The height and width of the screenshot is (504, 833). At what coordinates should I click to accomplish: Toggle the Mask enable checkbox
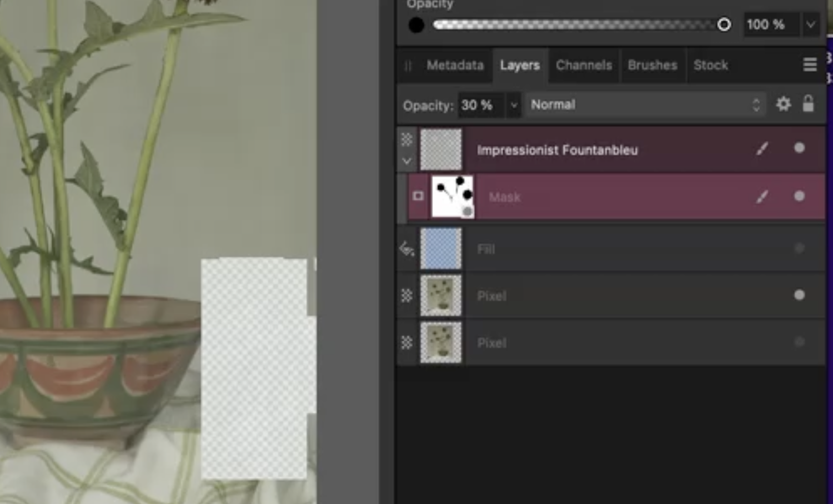click(418, 196)
